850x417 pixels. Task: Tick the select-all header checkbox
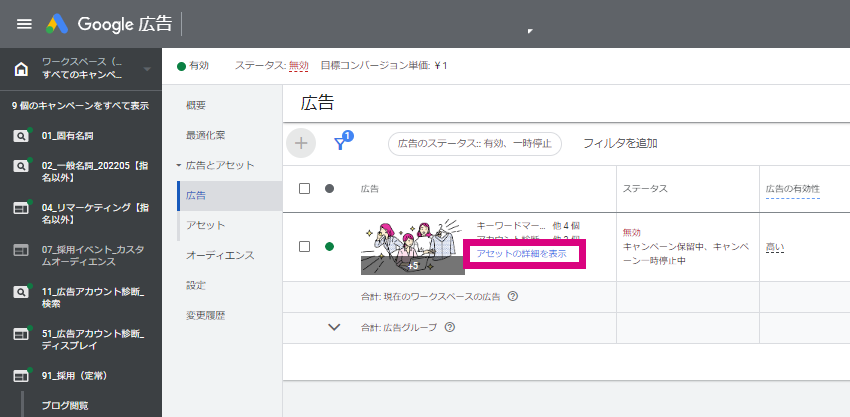305,188
